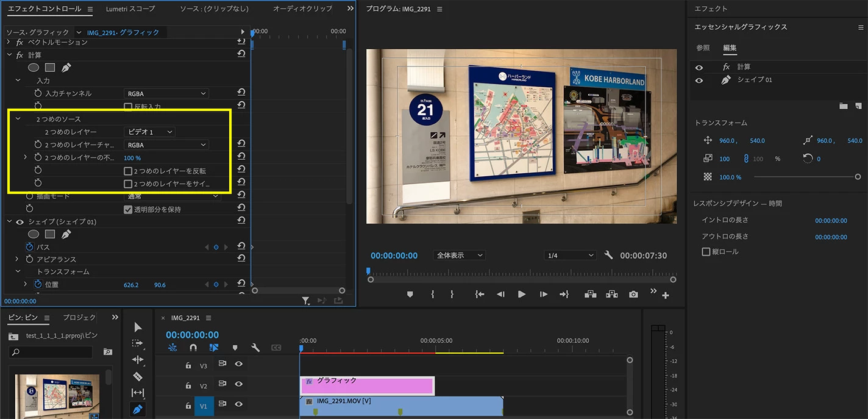The width and height of the screenshot is (868, 419).
Task: Create ellipse mask under 計算 effect
Action: click(34, 68)
